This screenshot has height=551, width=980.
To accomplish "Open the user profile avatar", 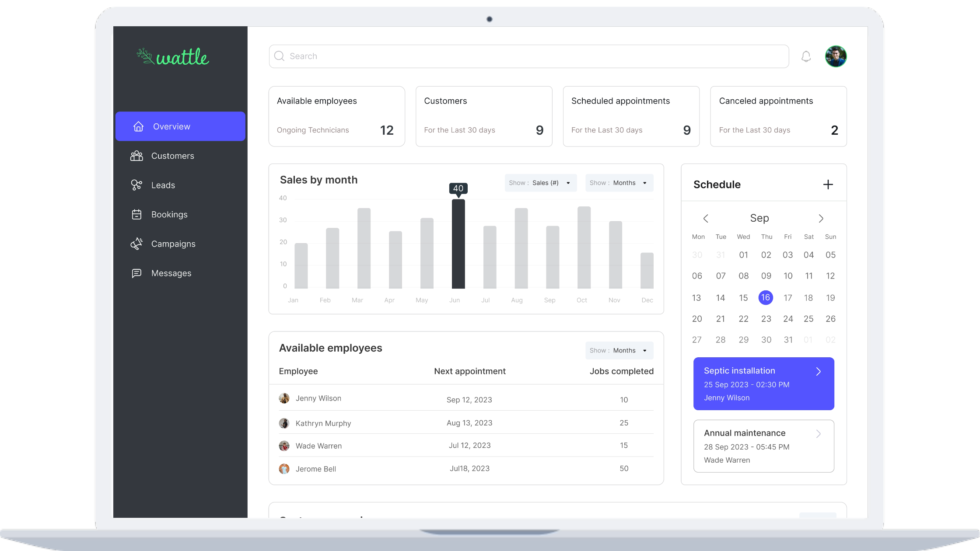I will pyautogui.click(x=836, y=56).
